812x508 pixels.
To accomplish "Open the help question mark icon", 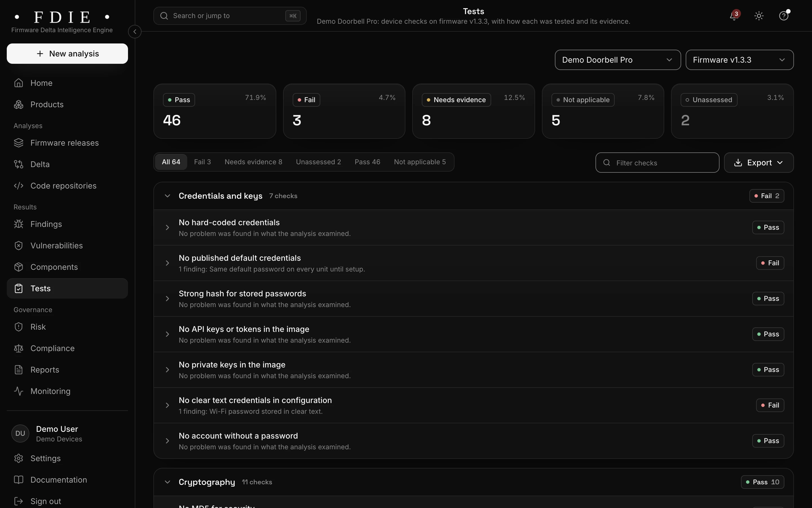I will point(784,16).
